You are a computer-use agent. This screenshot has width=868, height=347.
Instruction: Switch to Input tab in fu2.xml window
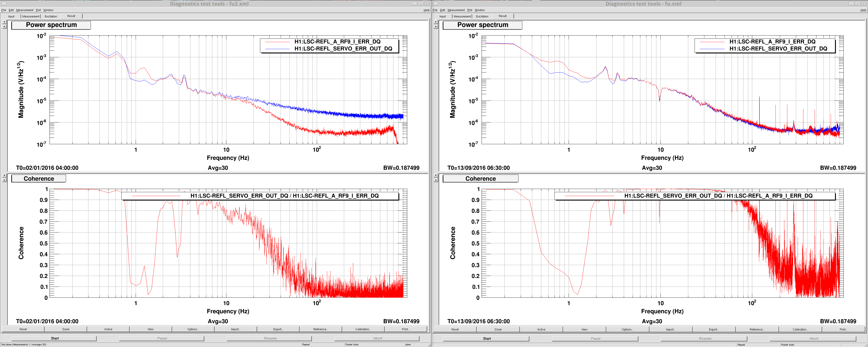point(11,16)
